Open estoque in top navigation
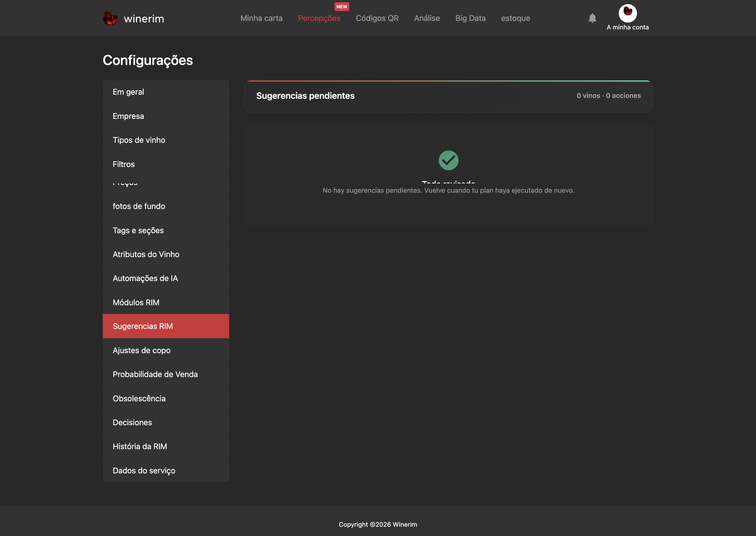The width and height of the screenshot is (756, 536). click(516, 18)
